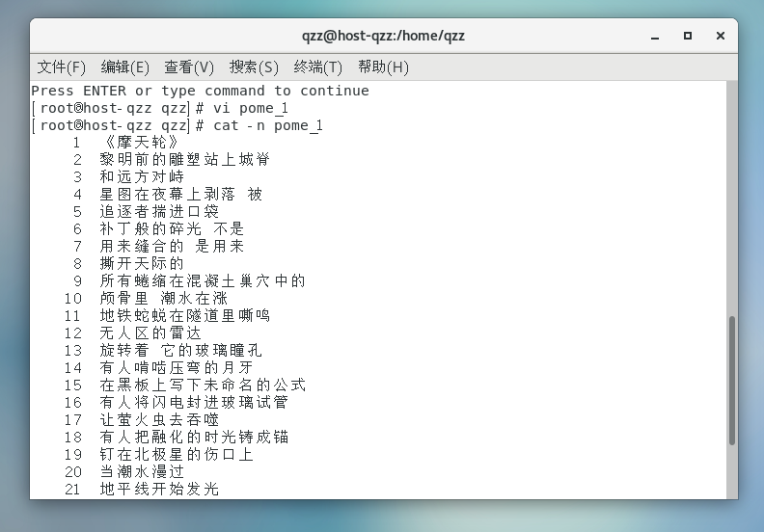
Task: Open the 编辑(E) menu
Action: pyautogui.click(x=125, y=66)
